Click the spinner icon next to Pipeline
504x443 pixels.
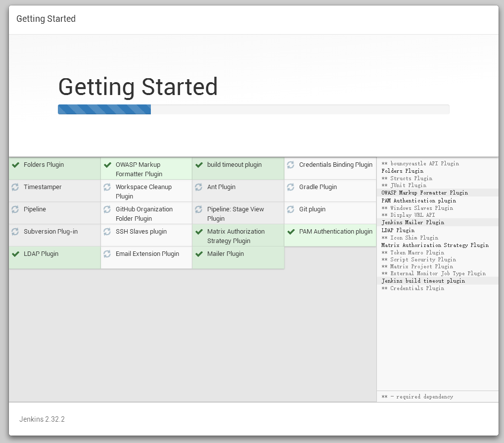click(15, 209)
